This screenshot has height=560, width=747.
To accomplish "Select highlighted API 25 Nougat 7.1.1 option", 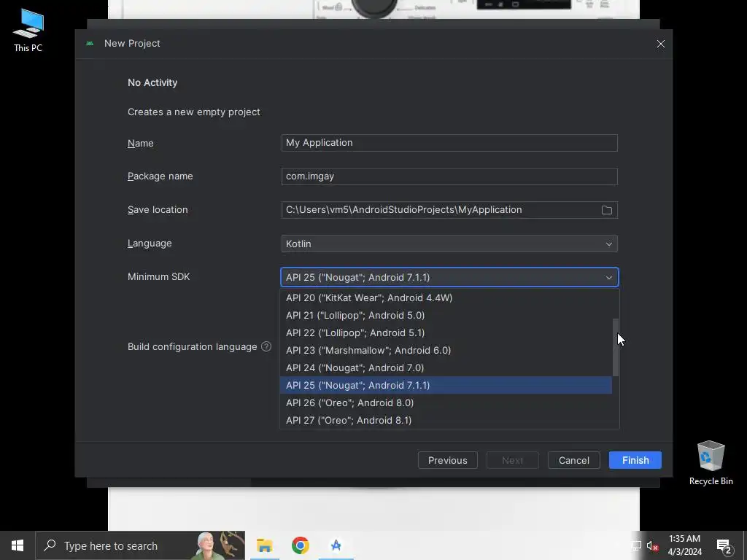I will [446, 385].
